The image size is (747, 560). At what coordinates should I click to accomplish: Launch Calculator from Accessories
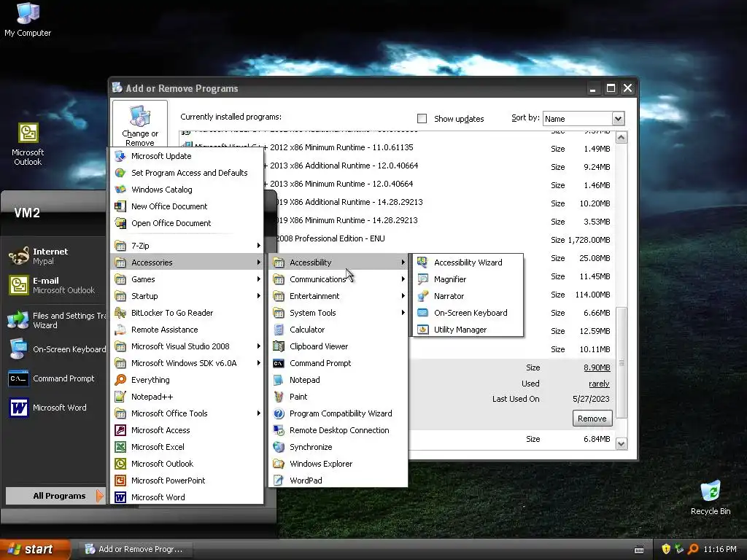338,330
